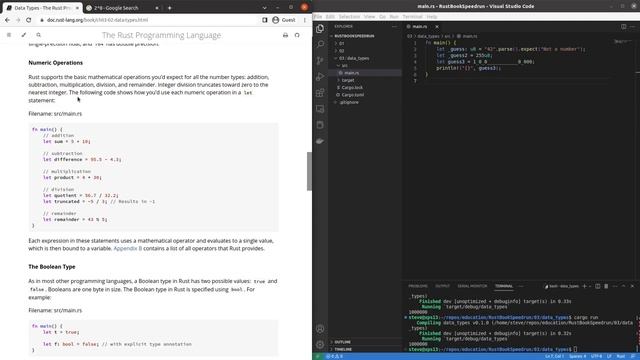Select main.rs in the Explorer tree
This screenshot has height=360, width=640.
pyautogui.click(x=351, y=73)
